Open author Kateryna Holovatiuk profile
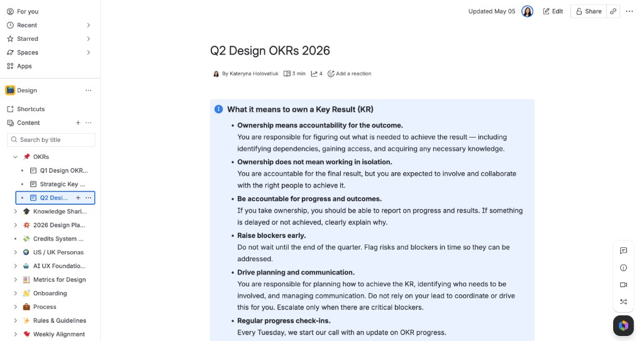Image resolution: width=644 pixels, height=341 pixels. pyautogui.click(x=254, y=74)
